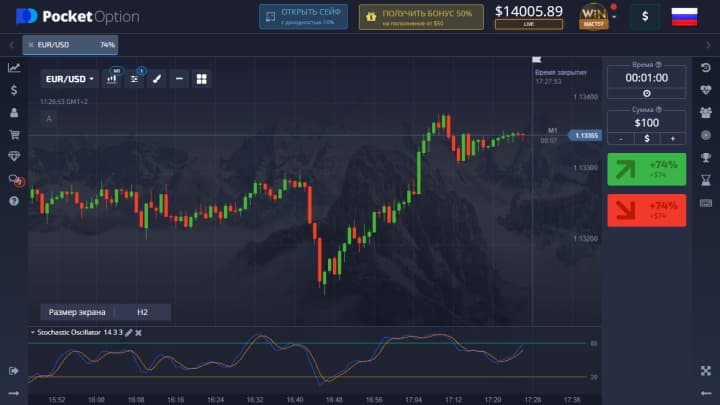The height and width of the screenshot is (405, 720).
Task: Open the account dropdown next to WIN badge
Action: tap(615, 16)
